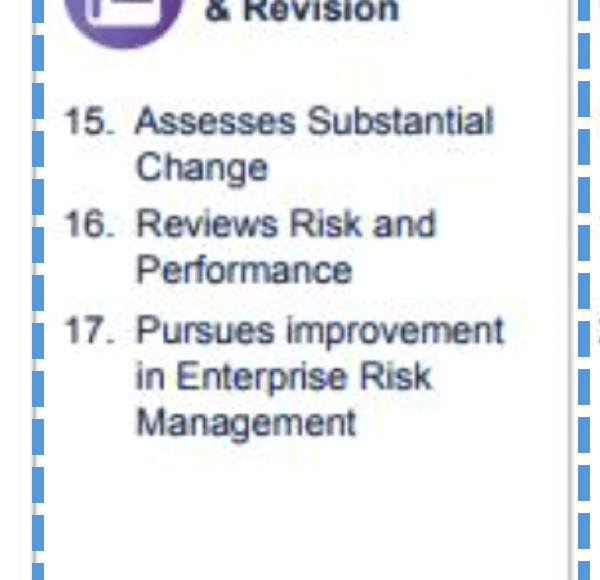
Task: Click the number 15 list marker
Action: click(88, 122)
